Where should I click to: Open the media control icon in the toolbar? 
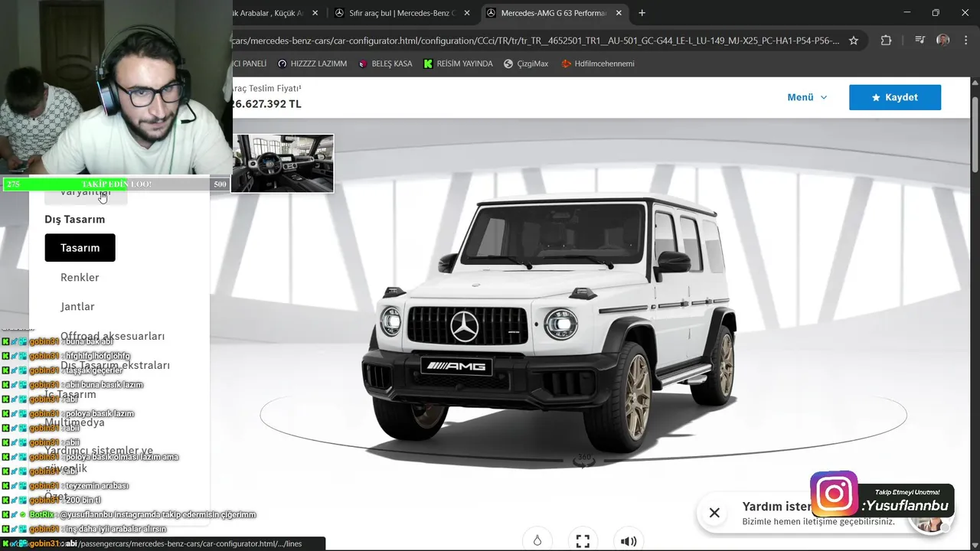[x=920, y=41]
